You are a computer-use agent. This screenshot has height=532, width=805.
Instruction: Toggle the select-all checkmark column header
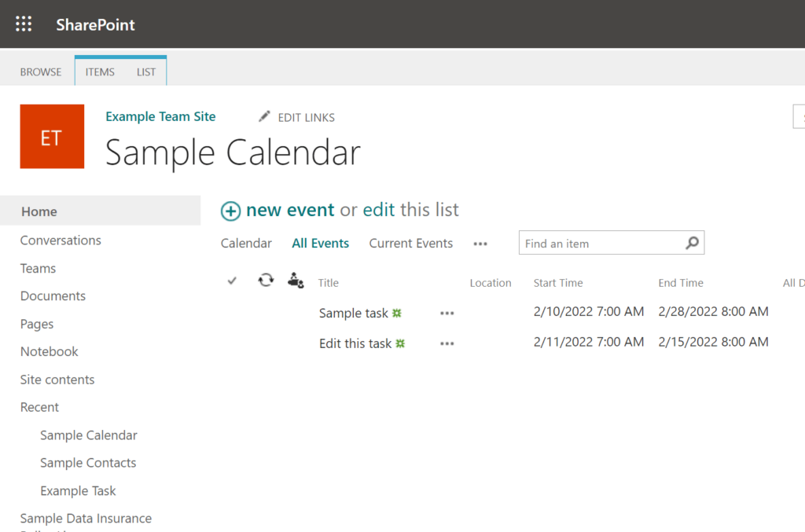232,281
